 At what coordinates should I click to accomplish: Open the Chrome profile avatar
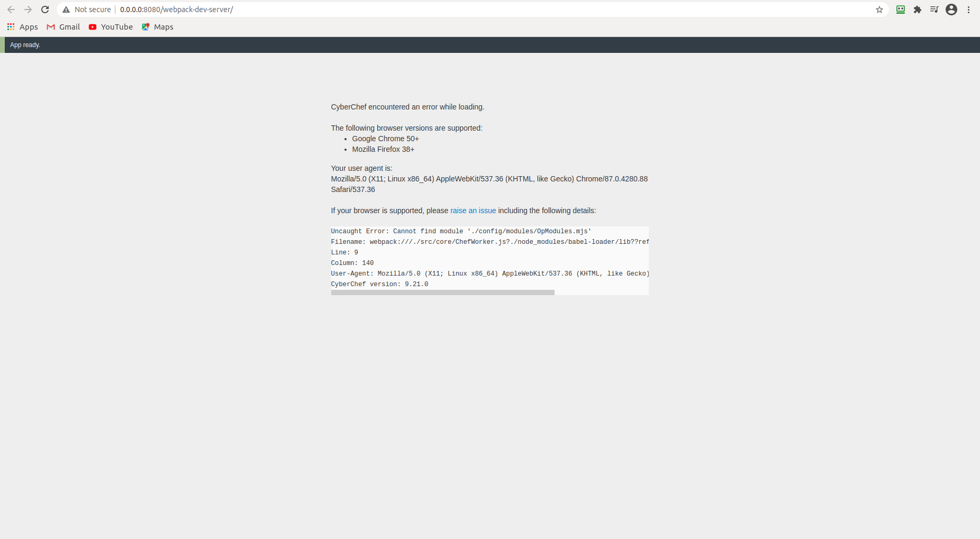pyautogui.click(x=951, y=9)
